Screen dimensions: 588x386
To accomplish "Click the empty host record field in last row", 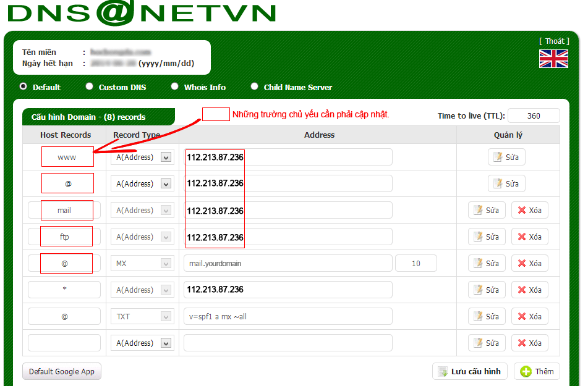I will point(64,343).
